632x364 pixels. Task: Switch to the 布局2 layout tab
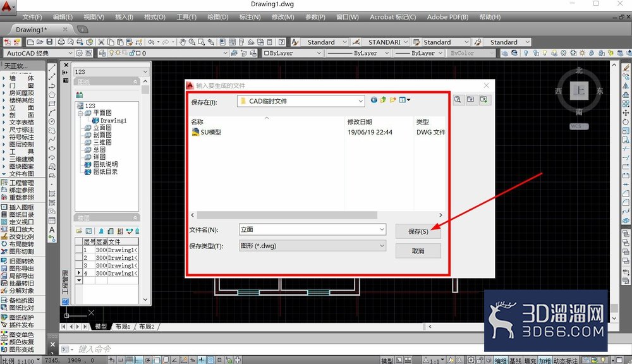pyautogui.click(x=147, y=327)
